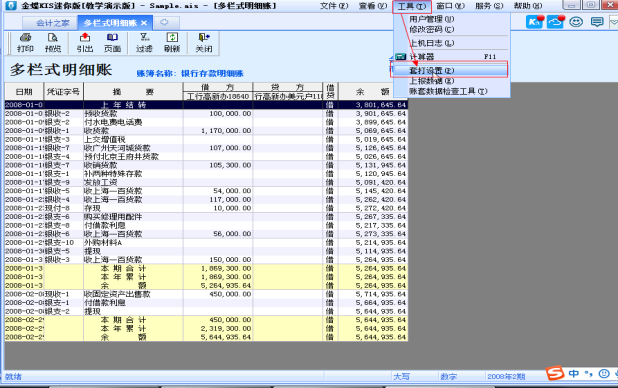This screenshot has width=618, height=388.
Task: Switch to the 会计之家 tab
Action: [x=52, y=23]
